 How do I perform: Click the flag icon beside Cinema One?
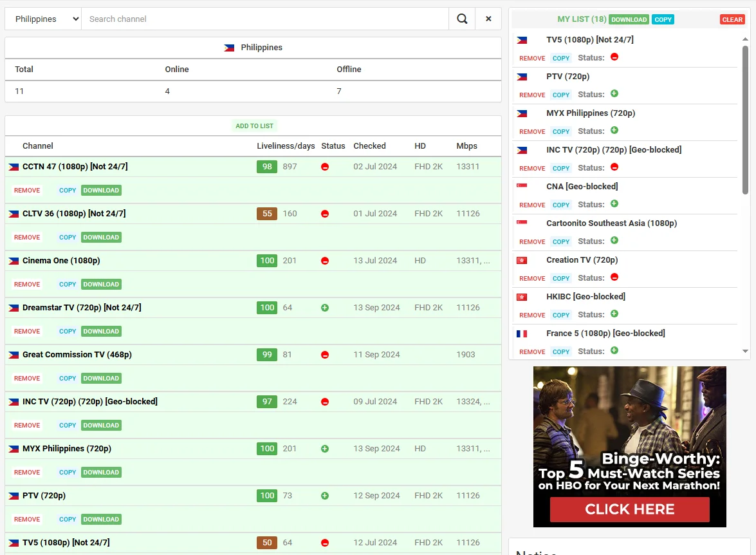pyautogui.click(x=14, y=261)
